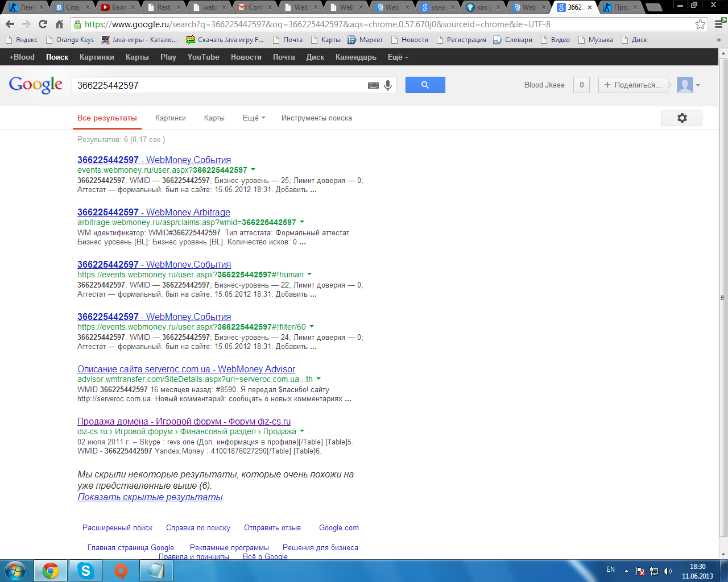The height and width of the screenshot is (582, 728).
Task: Click the Google logo
Action: click(36, 85)
